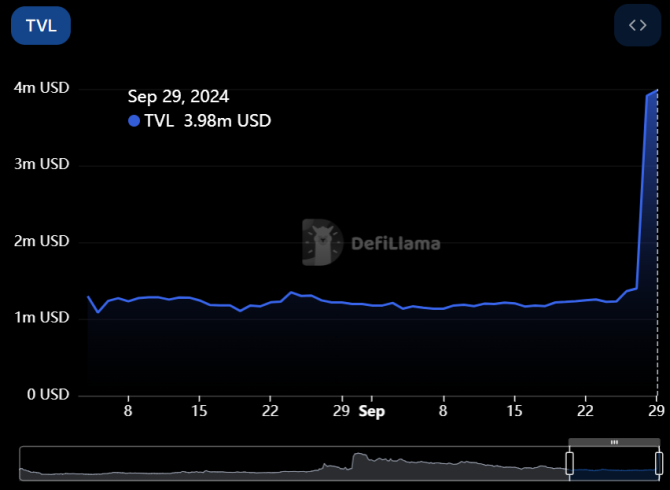Click the DefiLlama watermark text
This screenshot has width=670, height=490.
coord(396,244)
